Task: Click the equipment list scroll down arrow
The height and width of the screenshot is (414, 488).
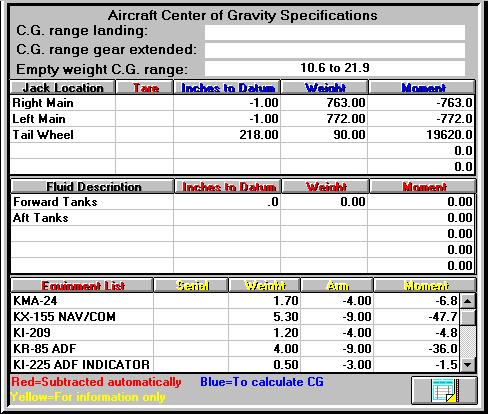Action: click(468, 364)
